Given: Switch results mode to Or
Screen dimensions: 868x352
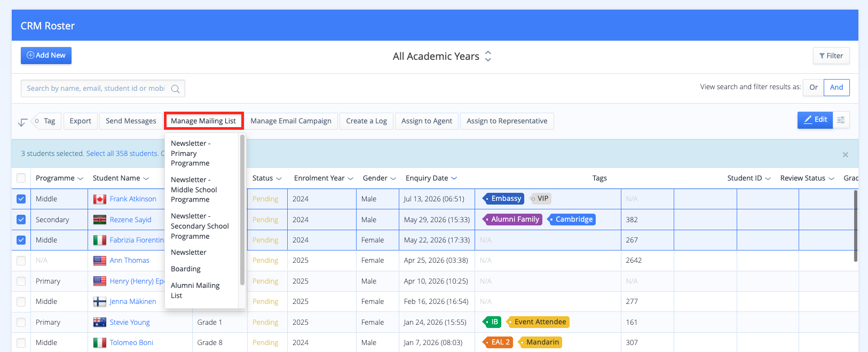Looking at the screenshot, I should click(x=813, y=88).
